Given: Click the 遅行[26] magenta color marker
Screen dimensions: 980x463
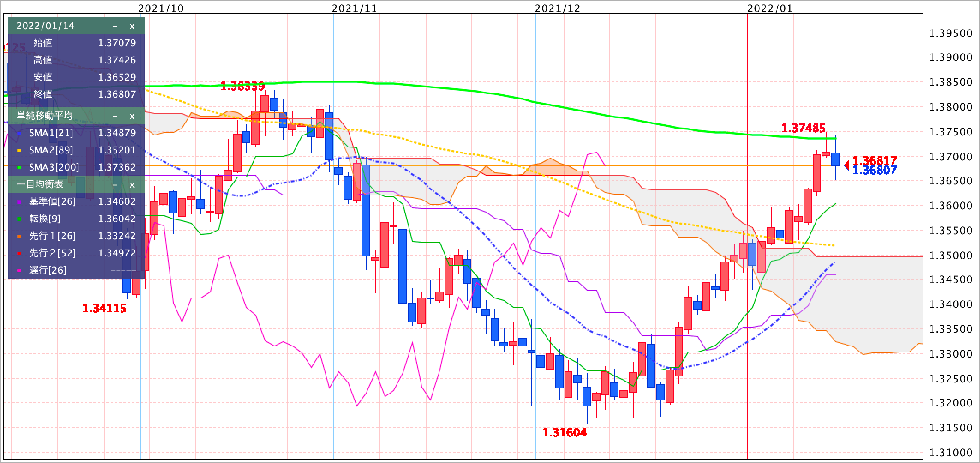Looking at the screenshot, I should pyautogui.click(x=18, y=271).
